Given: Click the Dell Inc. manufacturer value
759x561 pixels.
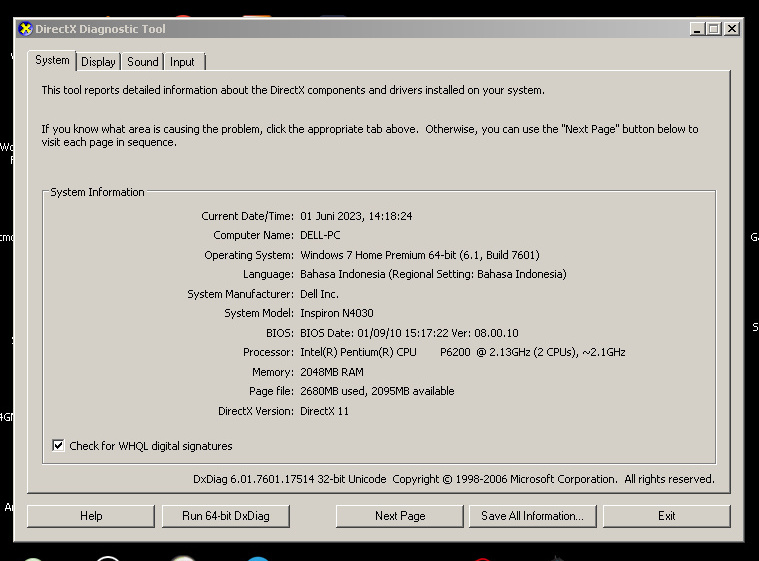Looking at the screenshot, I should [x=319, y=294].
